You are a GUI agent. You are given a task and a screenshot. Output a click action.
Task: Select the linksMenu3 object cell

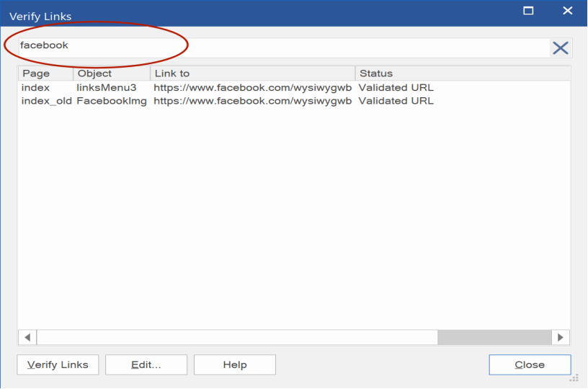pos(107,88)
